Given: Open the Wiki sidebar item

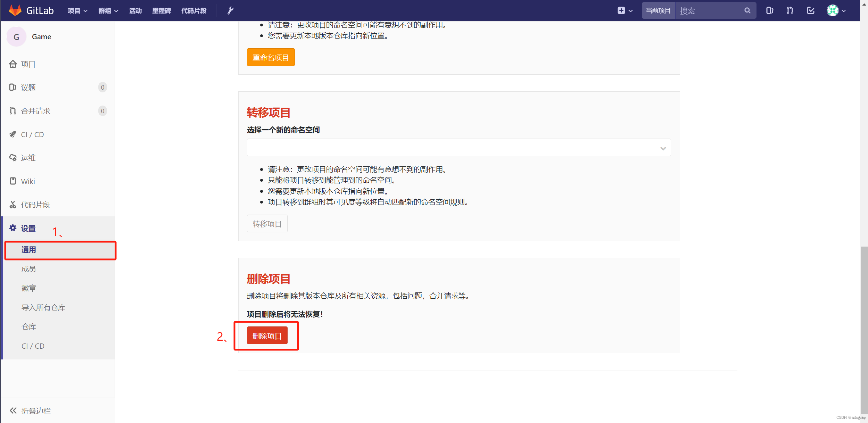Looking at the screenshot, I should (x=28, y=181).
